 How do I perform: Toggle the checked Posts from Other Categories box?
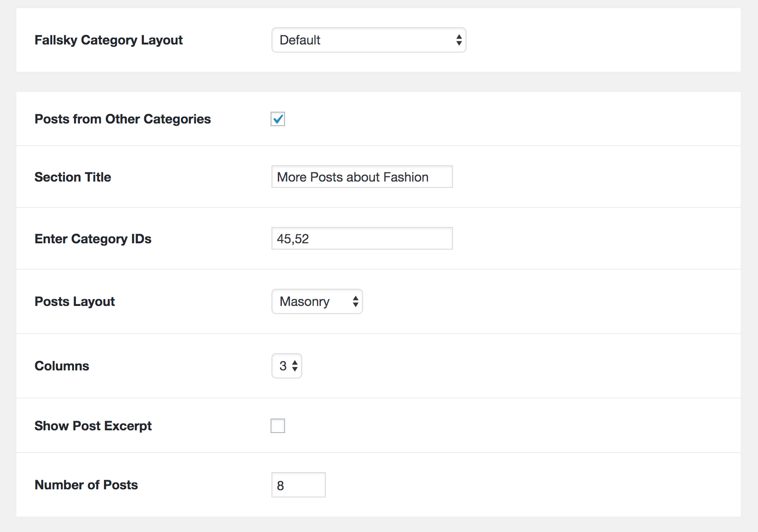click(277, 119)
